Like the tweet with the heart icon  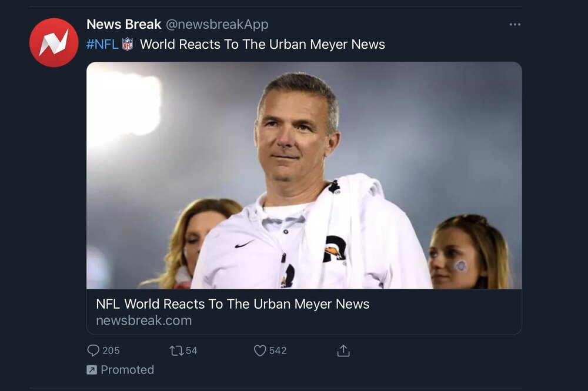click(x=260, y=350)
